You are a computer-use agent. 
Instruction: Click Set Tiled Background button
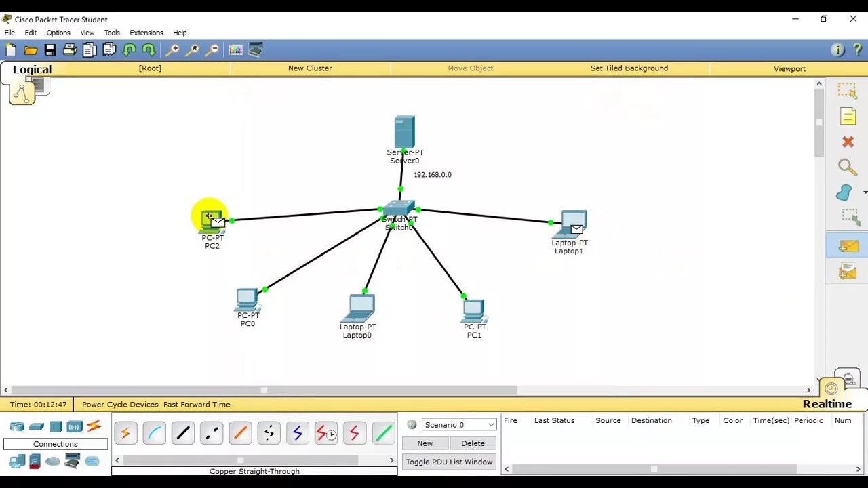point(629,68)
